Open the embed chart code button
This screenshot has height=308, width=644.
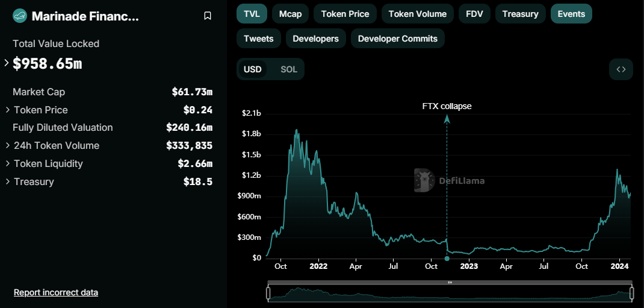click(x=621, y=69)
